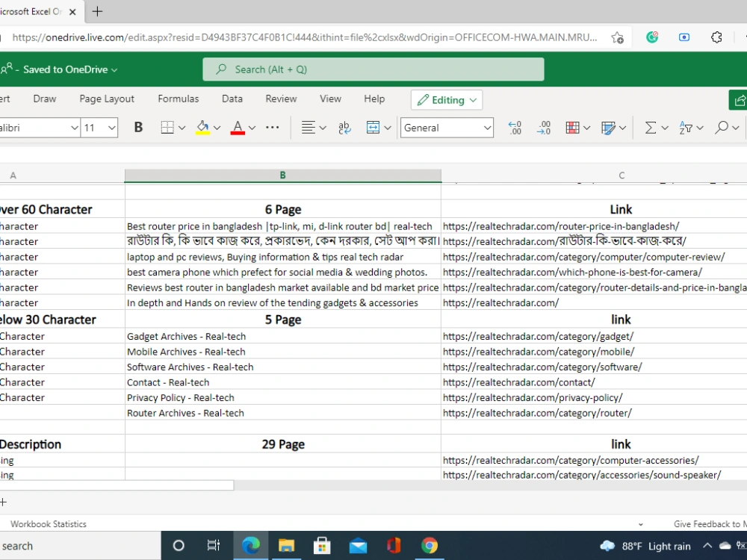Open the Draw ribbon tab
The image size is (747, 560).
(x=45, y=99)
